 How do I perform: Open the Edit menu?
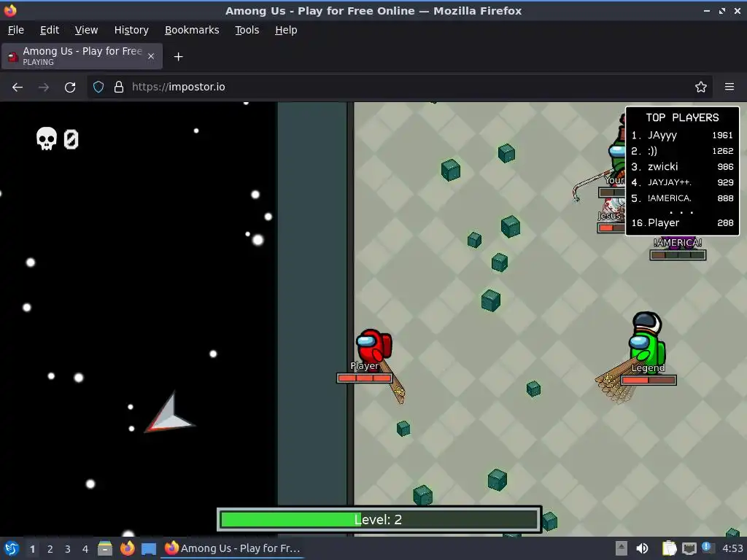[50, 30]
